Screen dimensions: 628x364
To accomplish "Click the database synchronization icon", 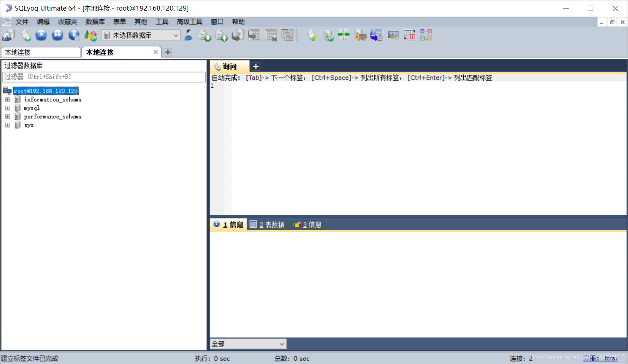I will [328, 35].
